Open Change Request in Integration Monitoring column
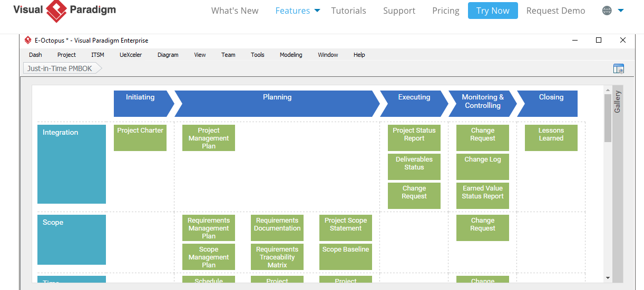Screen dimensions: 644x290 coord(483,138)
